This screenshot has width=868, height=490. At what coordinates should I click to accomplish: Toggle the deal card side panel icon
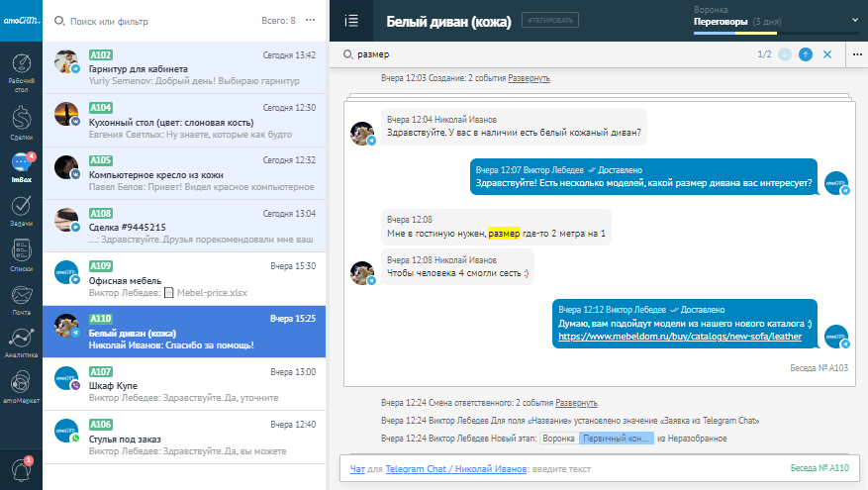click(349, 20)
